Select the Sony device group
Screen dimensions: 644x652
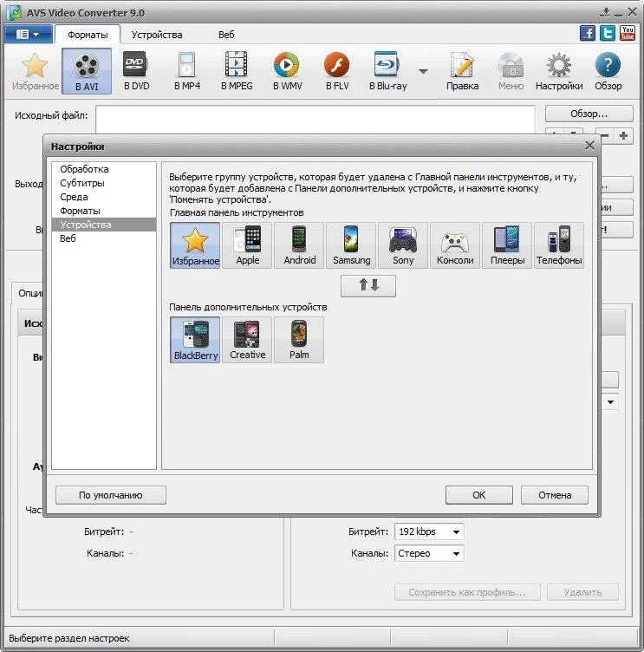tap(403, 245)
